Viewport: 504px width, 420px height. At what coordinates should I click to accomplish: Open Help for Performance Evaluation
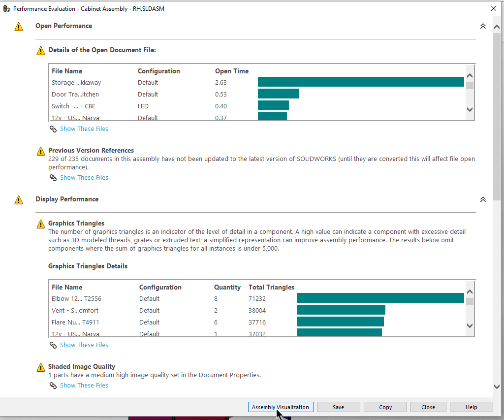pos(471,407)
